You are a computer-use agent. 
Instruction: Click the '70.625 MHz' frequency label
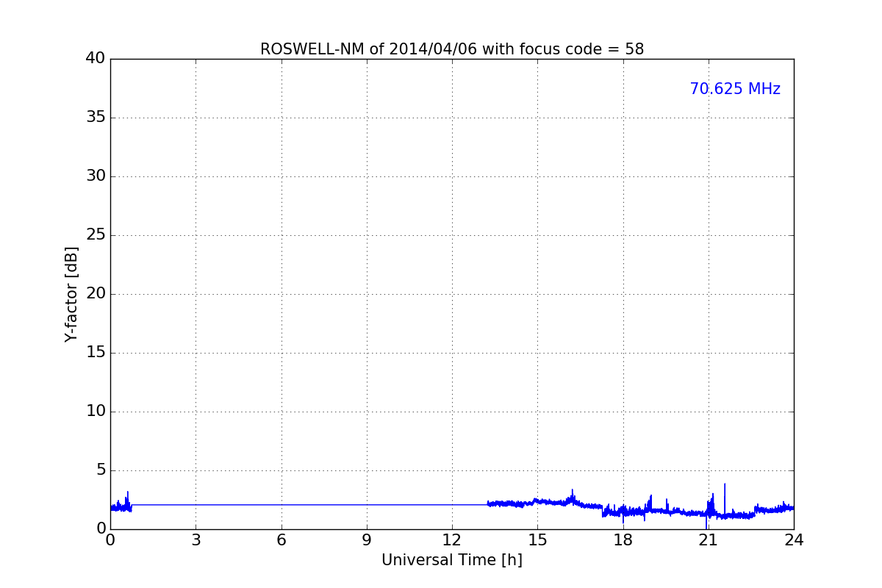tap(735, 89)
